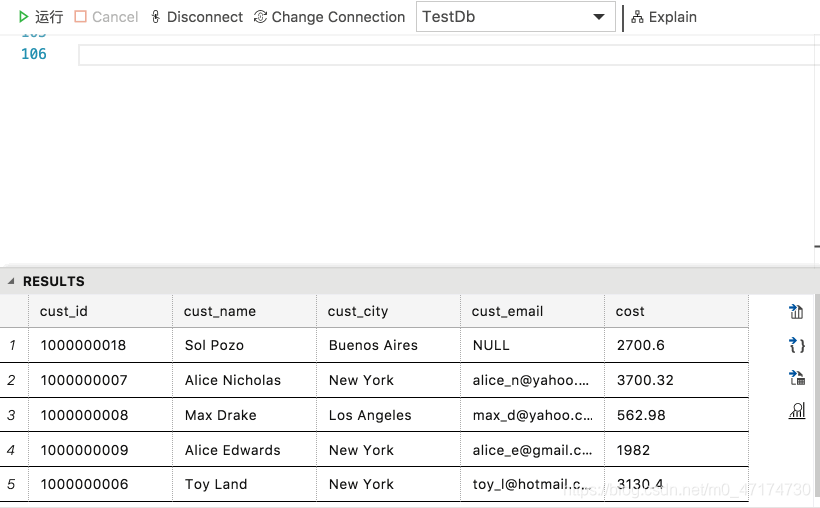The image size is (820, 508).
Task: Click the Los Angeles city cell
Action: coord(389,415)
